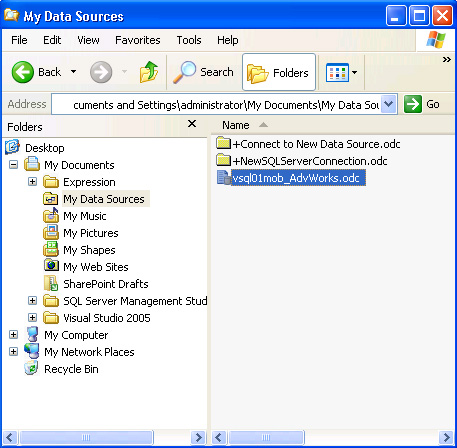
Task: Expand the Visual Studio 2005 folder
Action: [x=32, y=318]
